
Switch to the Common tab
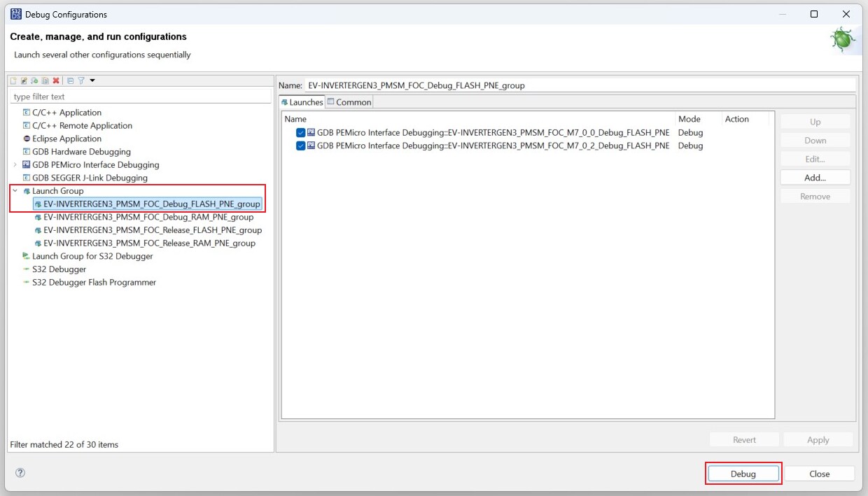[x=349, y=102]
